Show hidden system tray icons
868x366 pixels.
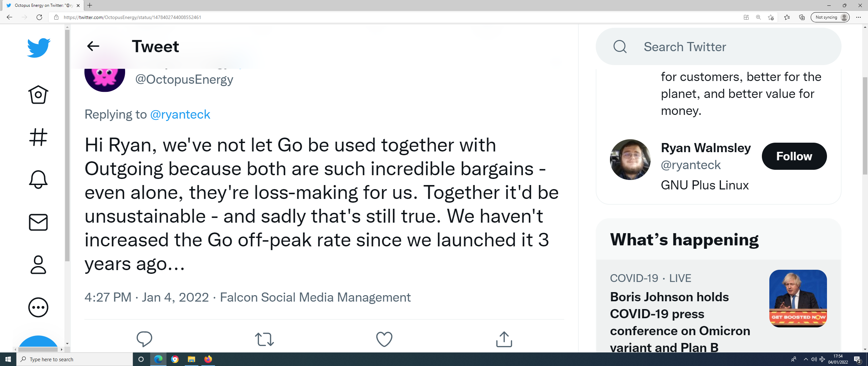click(x=806, y=359)
